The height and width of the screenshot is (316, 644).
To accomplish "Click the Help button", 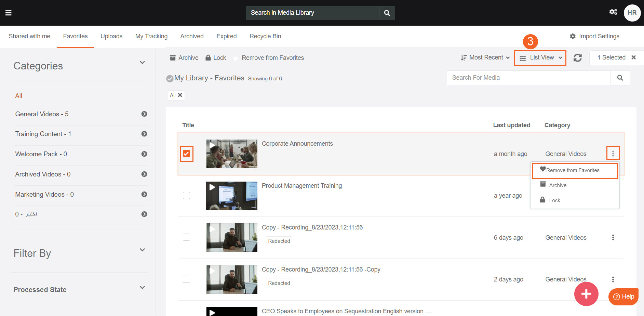I will pos(623,297).
